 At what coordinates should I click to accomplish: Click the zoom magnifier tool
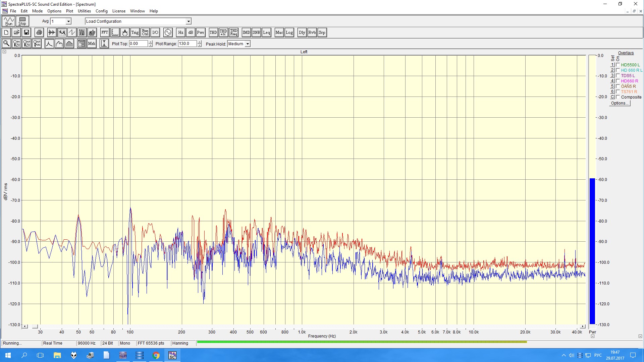(x=6, y=44)
